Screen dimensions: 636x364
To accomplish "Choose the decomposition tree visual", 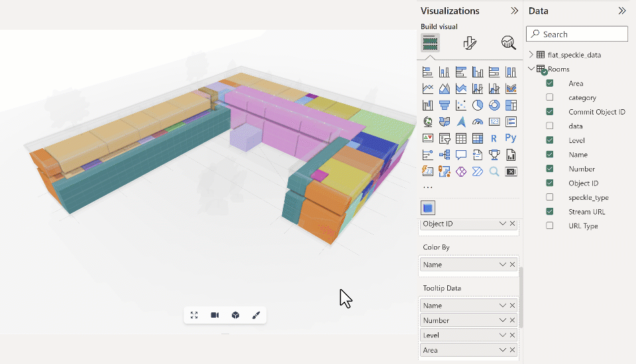I will pos(444,155).
